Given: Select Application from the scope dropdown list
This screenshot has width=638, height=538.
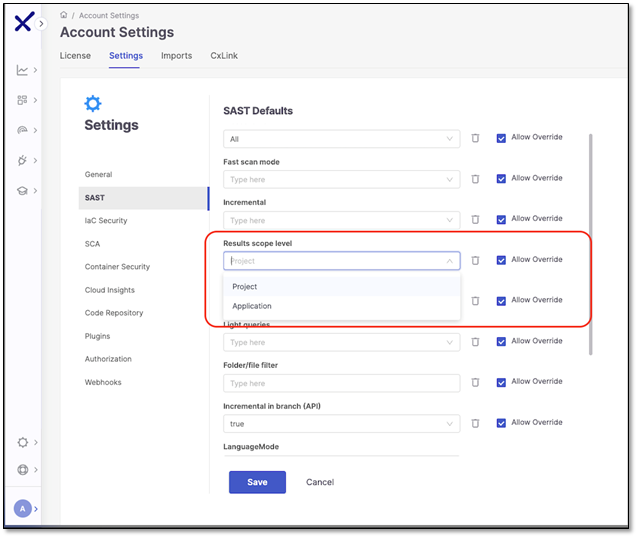Looking at the screenshot, I should click(x=252, y=306).
